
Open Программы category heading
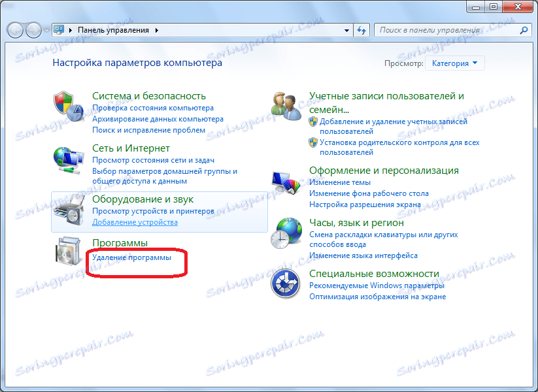click(120, 243)
